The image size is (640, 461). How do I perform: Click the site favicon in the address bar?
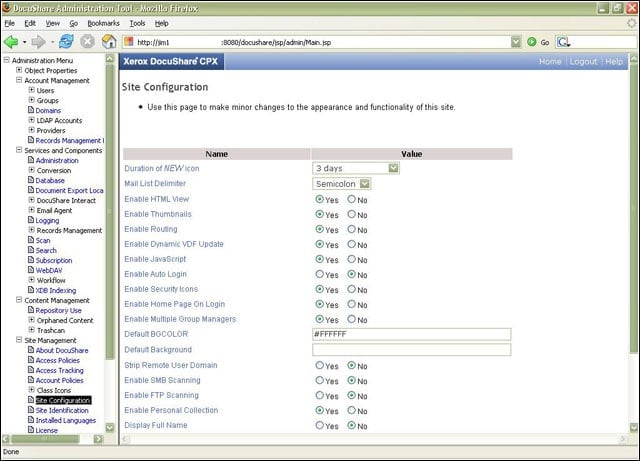click(129, 42)
